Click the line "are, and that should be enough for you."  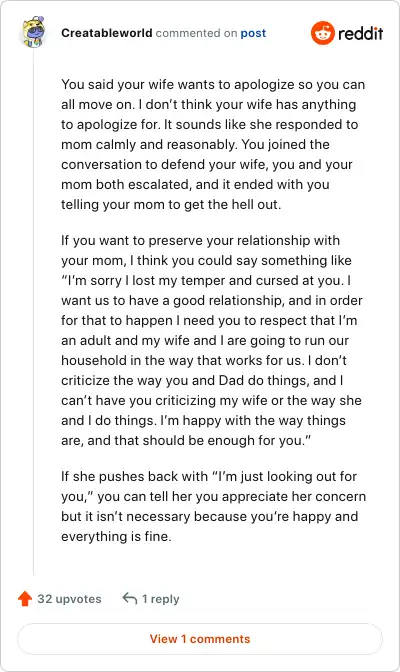point(186,441)
